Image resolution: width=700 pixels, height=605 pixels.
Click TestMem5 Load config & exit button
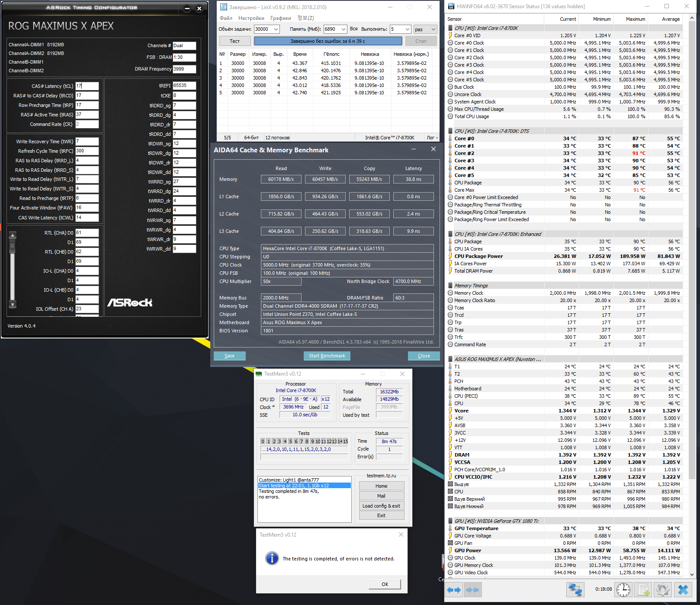point(381,506)
